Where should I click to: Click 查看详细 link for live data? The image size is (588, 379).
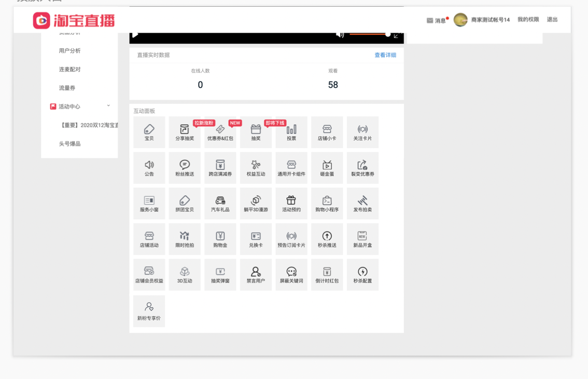[x=385, y=55]
